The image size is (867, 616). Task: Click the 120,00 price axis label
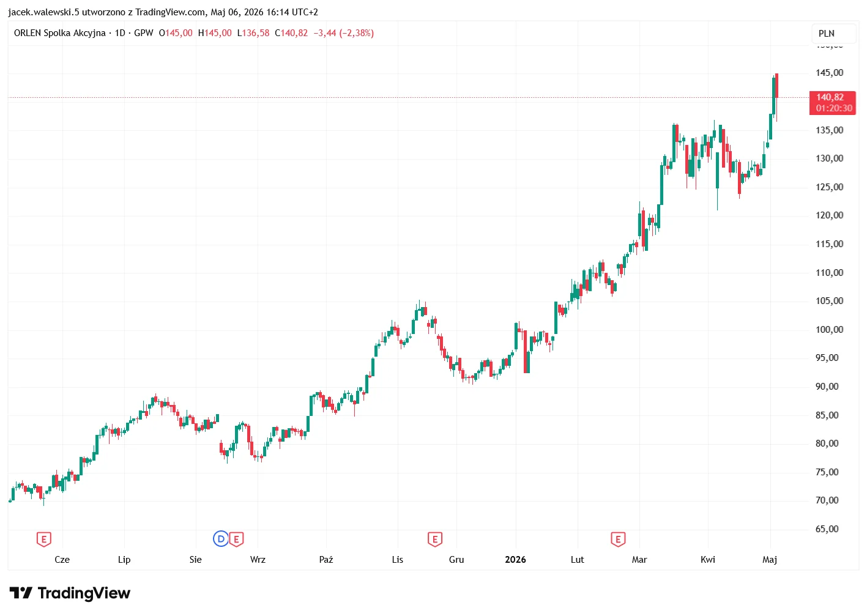click(829, 215)
